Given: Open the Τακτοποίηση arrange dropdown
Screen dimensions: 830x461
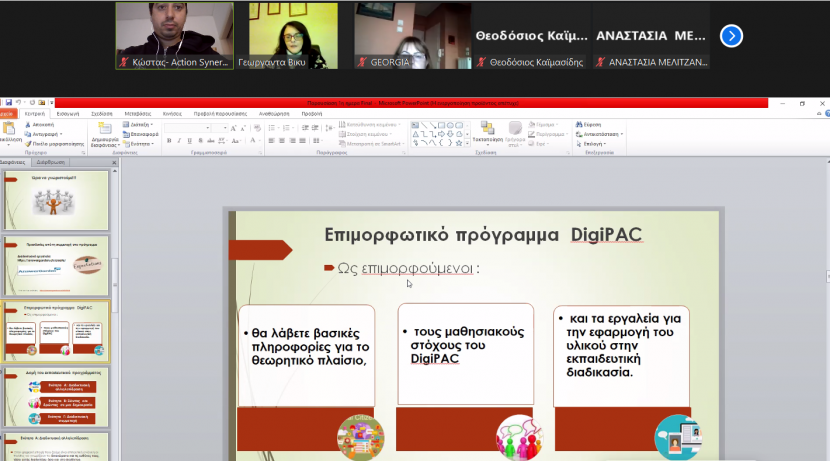Looking at the screenshot, I should pos(488,132).
